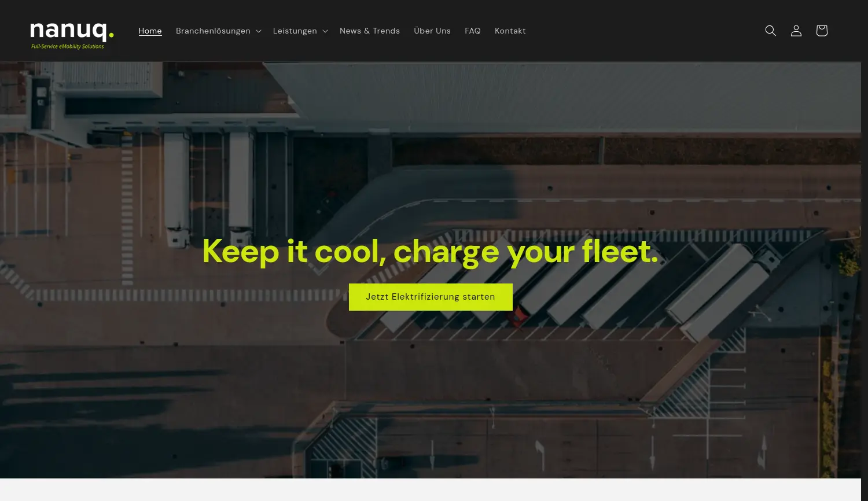Expand the Branchenlösungen menu

pyautogui.click(x=213, y=31)
